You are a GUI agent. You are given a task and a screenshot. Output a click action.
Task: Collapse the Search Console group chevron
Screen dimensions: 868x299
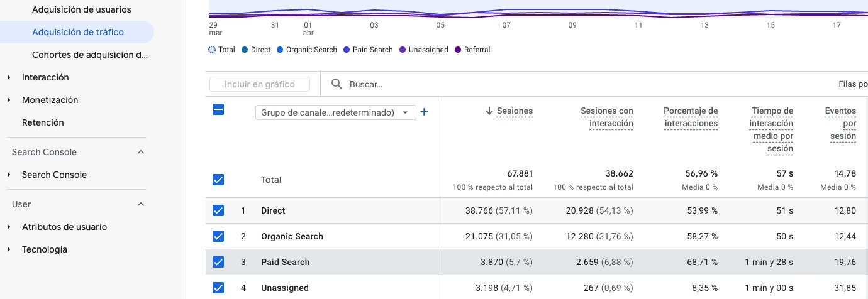click(x=141, y=152)
